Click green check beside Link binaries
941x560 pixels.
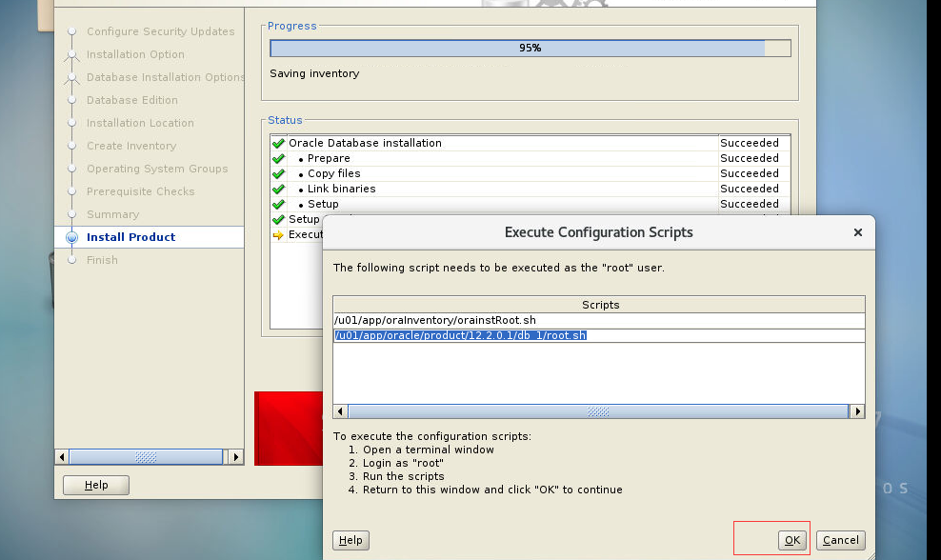coord(278,190)
